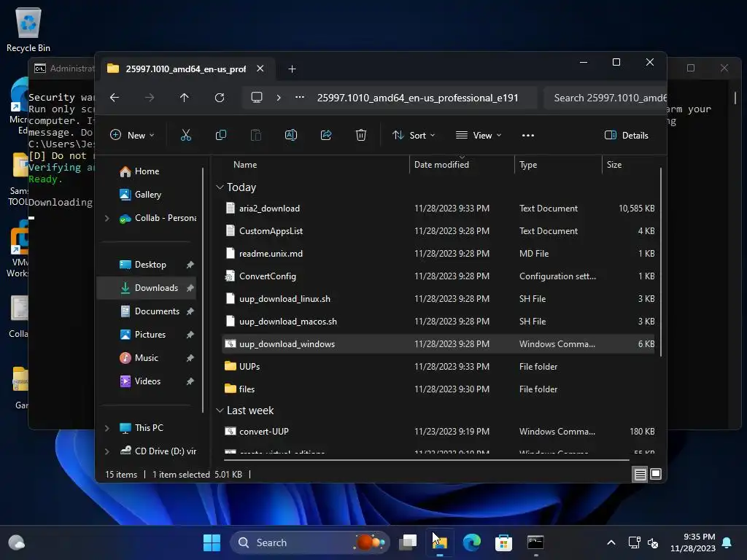Image resolution: width=747 pixels, height=560 pixels.
Task: Sort by the Type column header
Action: pyautogui.click(x=558, y=165)
